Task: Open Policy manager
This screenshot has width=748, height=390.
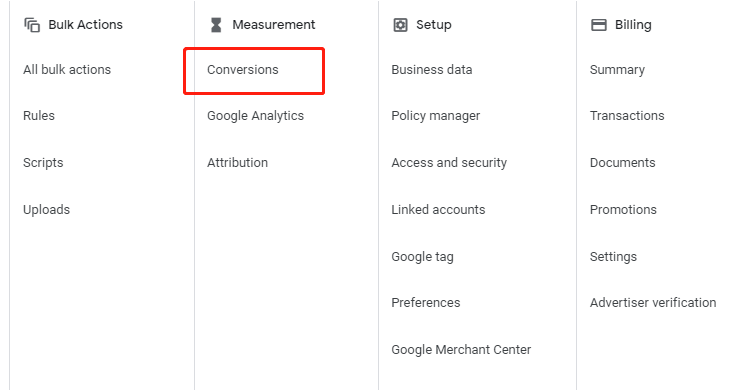Action: click(x=436, y=116)
